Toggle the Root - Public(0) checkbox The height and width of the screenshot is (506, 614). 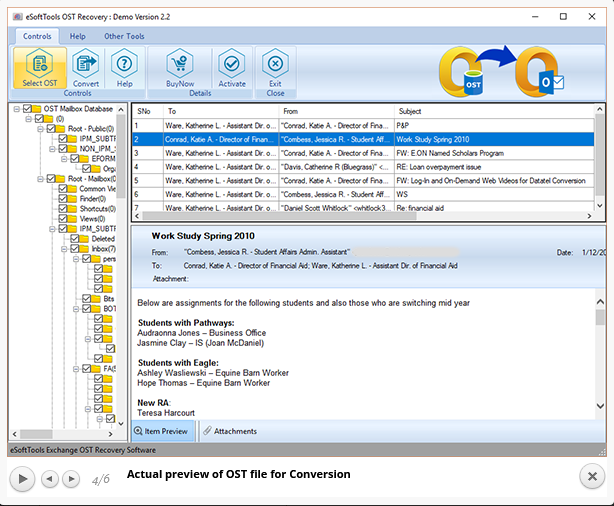(x=51, y=128)
